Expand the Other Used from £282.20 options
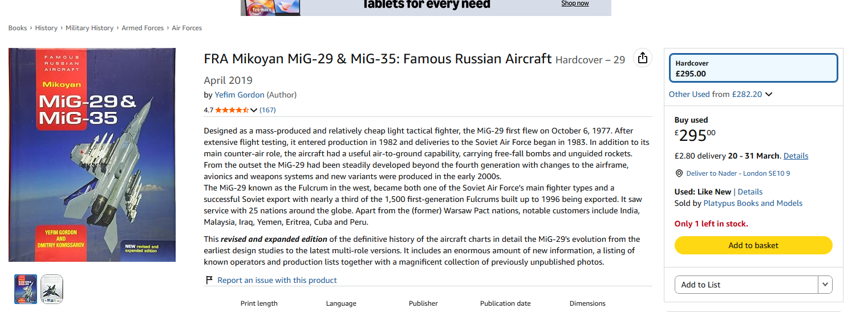This screenshot has width=868, height=312. pyautogui.click(x=720, y=94)
